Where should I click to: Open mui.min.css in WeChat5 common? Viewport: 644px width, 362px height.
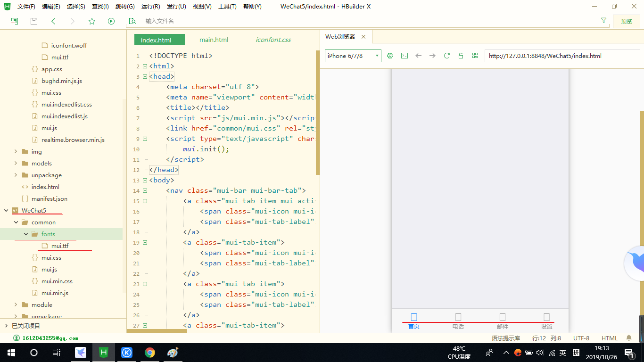(x=57, y=281)
